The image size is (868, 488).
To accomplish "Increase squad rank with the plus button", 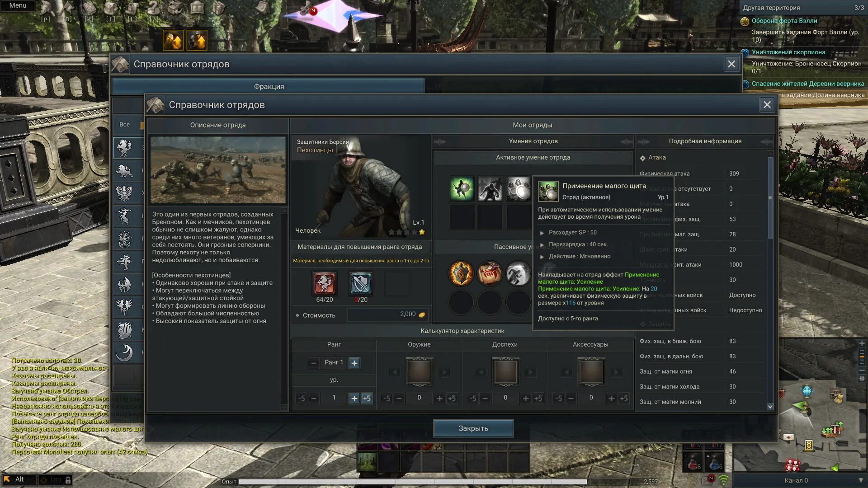I will coord(354,363).
